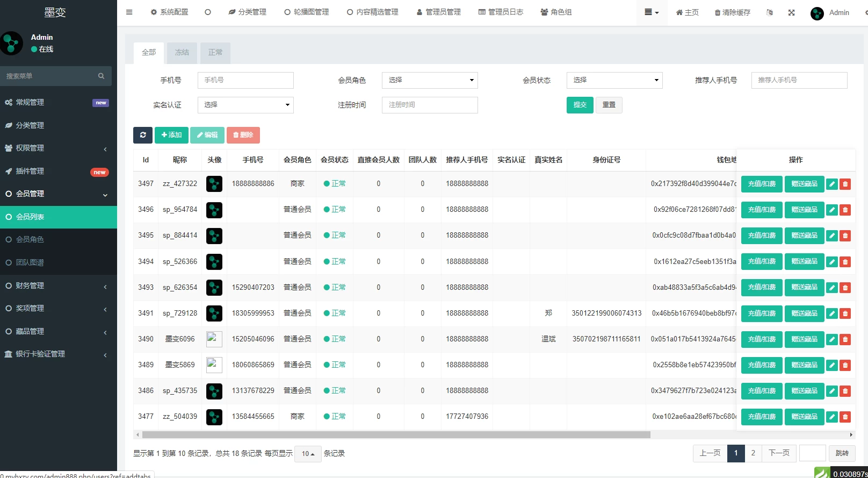Click the refresh icon button above the table
The image size is (868, 478).
coord(143,135)
